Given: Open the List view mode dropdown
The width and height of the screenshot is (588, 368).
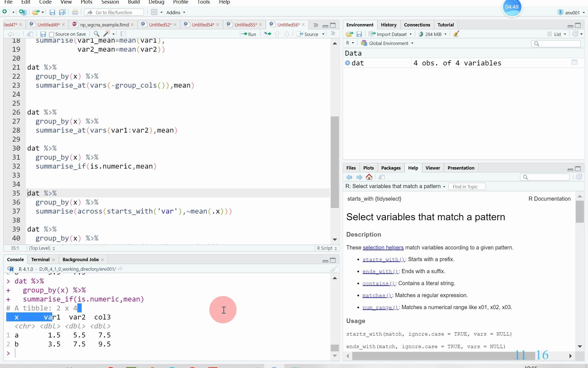Looking at the screenshot, I should pos(557,34).
